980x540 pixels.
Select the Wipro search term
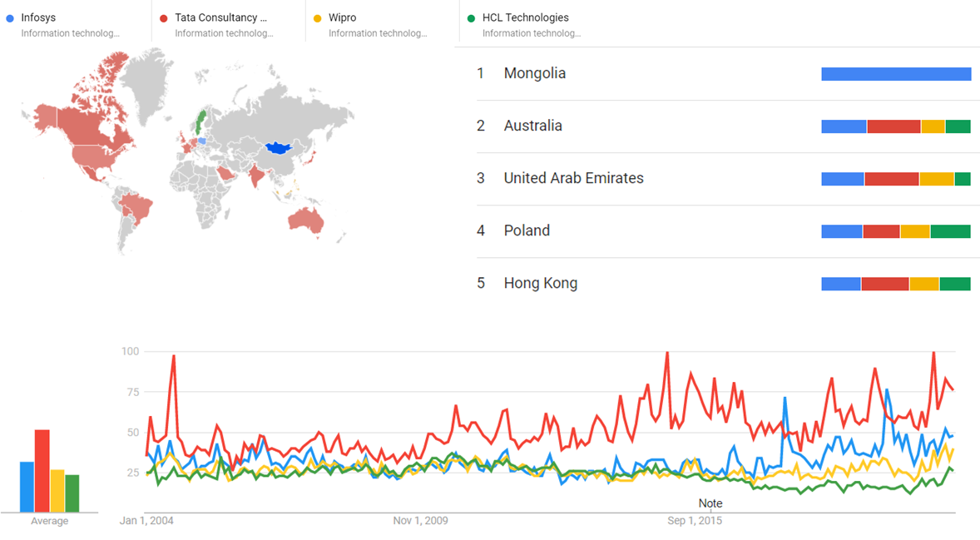click(343, 17)
